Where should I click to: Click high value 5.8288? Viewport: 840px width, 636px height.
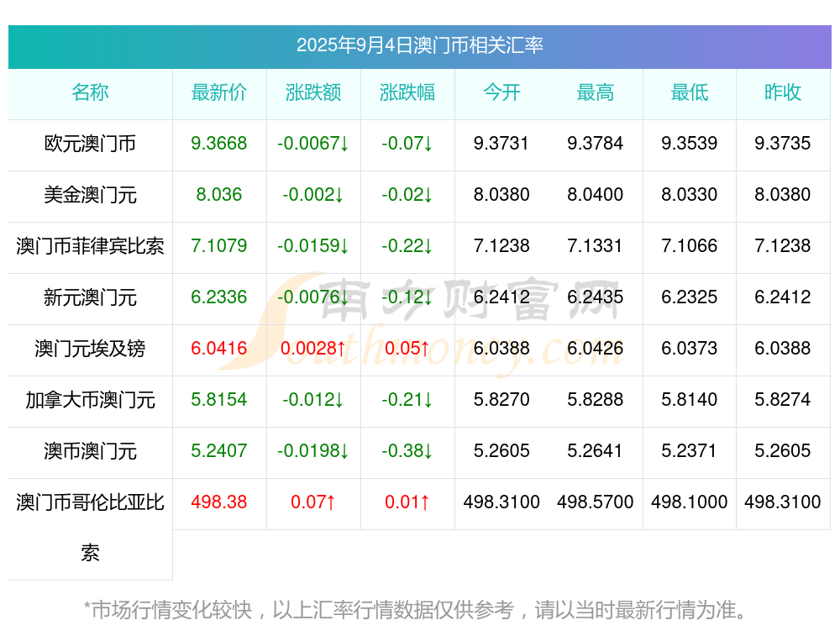596,400
